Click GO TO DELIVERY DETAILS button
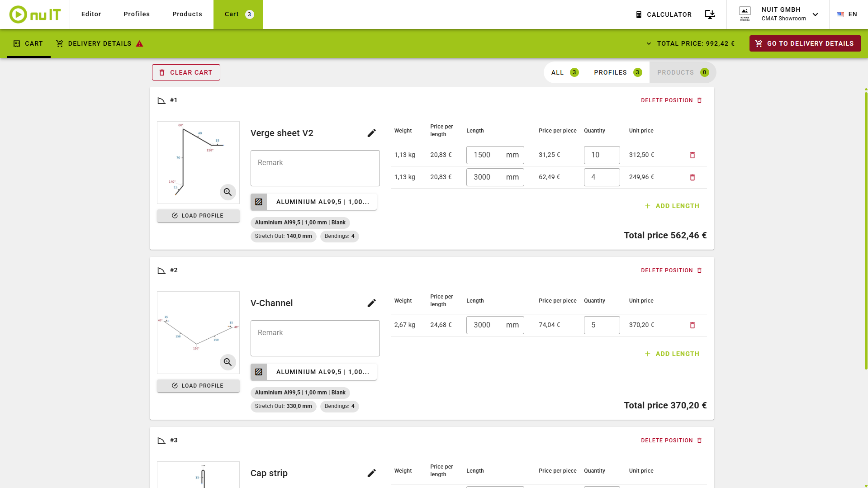This screenshot has height=488, width=868. click(x=805, y=43)
